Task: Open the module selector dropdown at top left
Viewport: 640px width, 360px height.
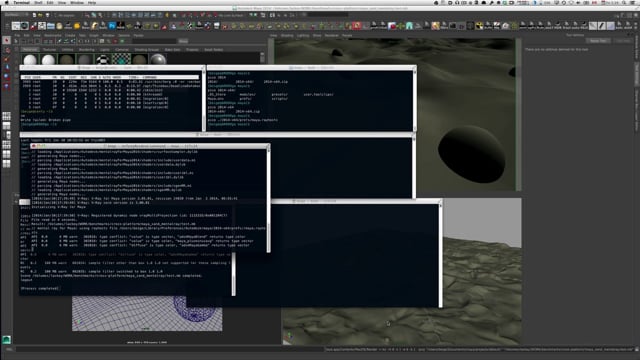Action: click(15, 15)
